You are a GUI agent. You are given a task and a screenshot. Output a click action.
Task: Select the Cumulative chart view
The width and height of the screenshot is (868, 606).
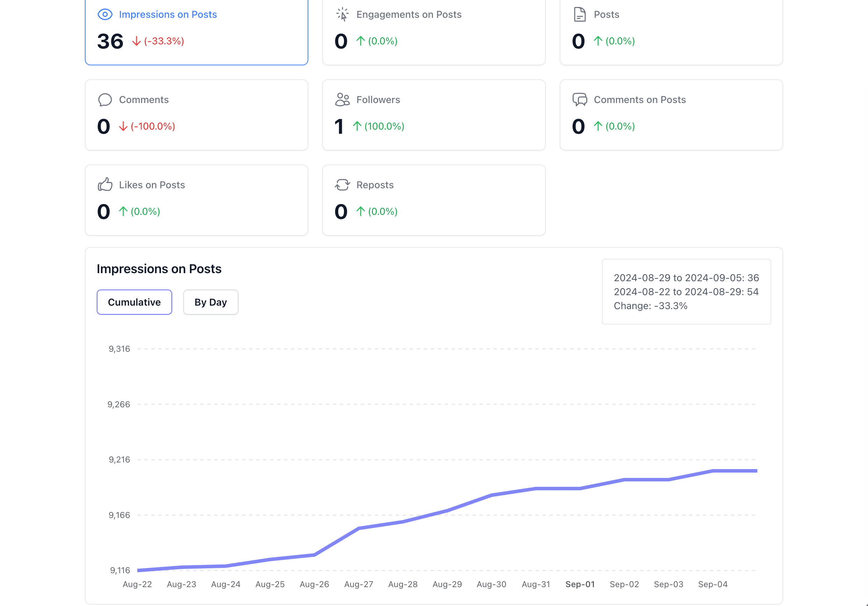[134, 302]
